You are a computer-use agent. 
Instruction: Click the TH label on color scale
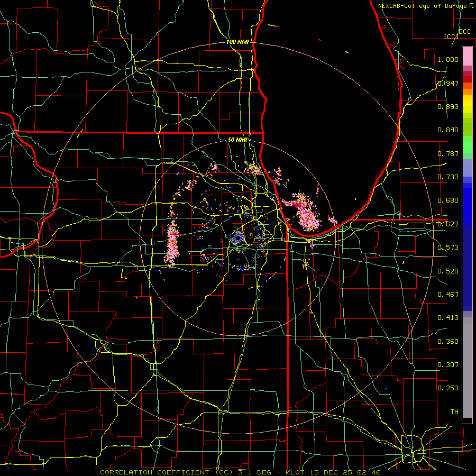(x=454, y=412)
